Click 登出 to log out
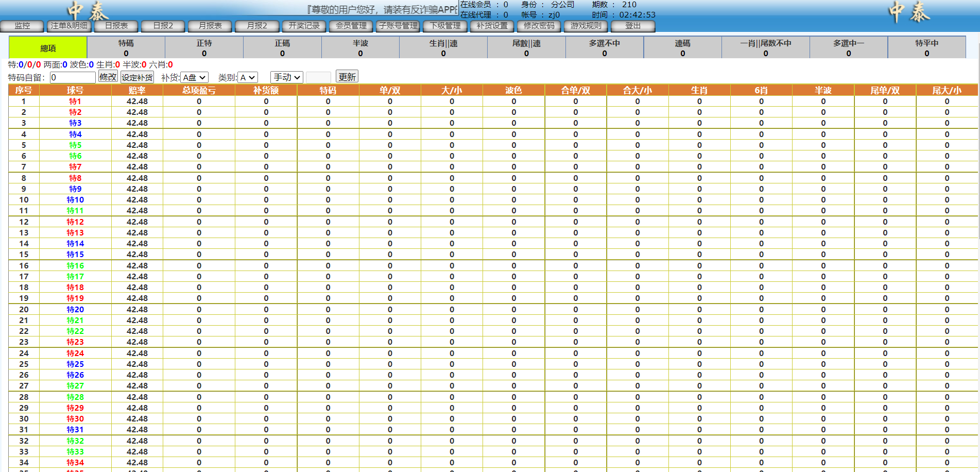The height and width of the screenshot is (472, 980). click(x=633, y=26)
